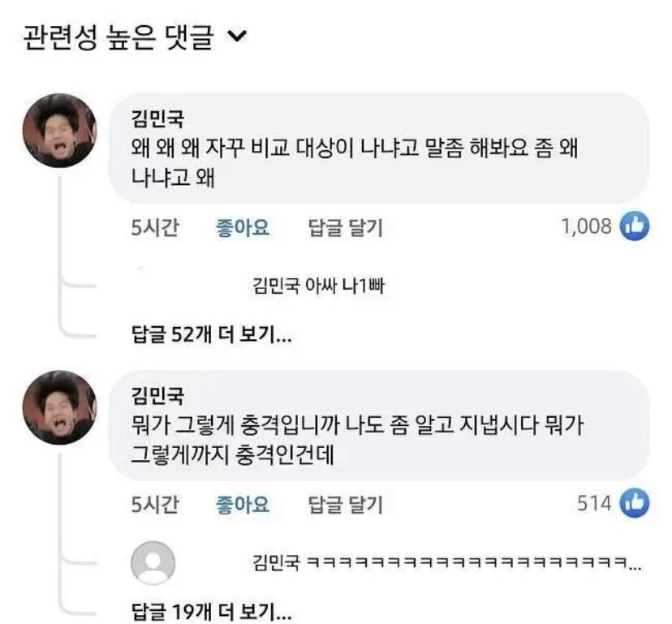This screenshot has width=672, height=624.
Task: Click the like thumb icon beside 1,008
Action: tap(635, 226)
